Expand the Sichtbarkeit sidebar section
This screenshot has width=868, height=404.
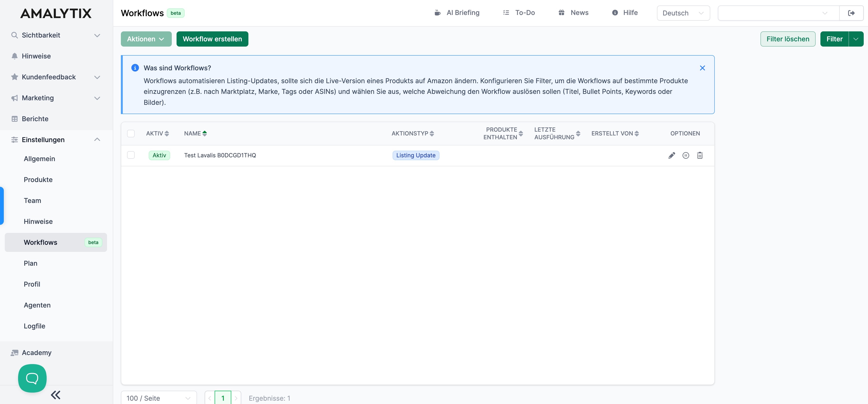(x=56, y=35)
